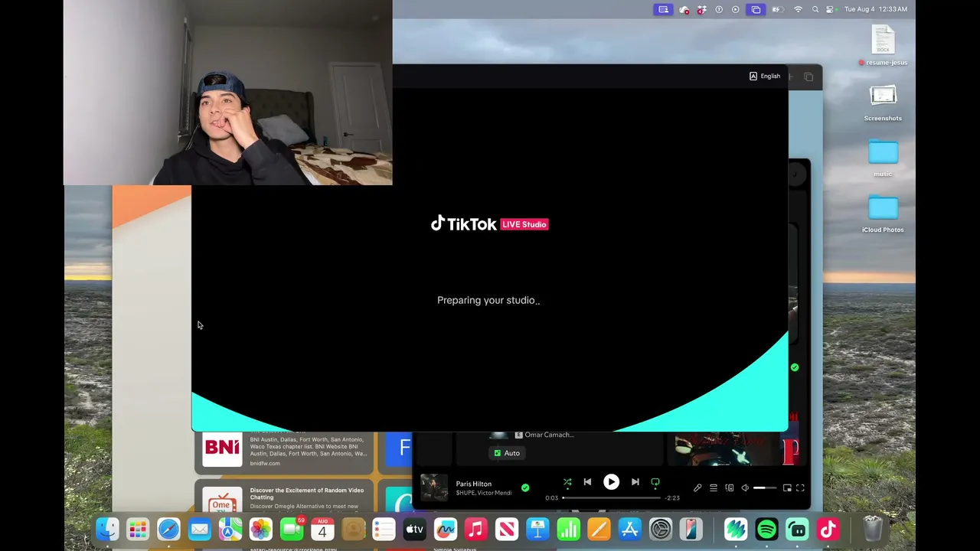Click the Paris Hilton album art thumbnail
Screen dimensions: 980x551
[x=434, y=487]
